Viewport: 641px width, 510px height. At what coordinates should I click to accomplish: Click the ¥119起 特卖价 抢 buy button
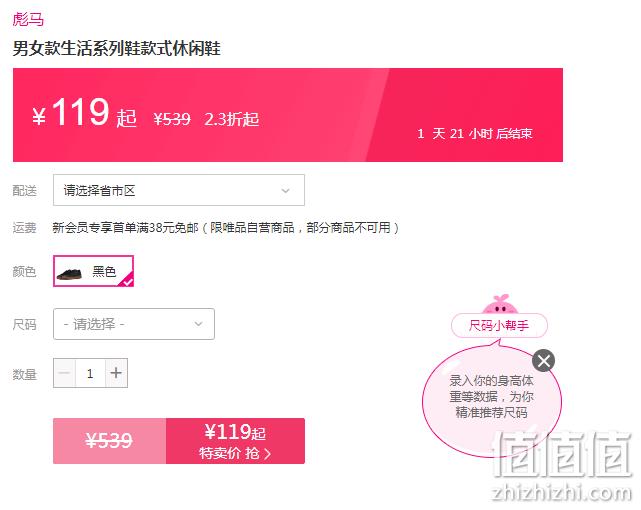pyautogui.click(x=235, y=441)
